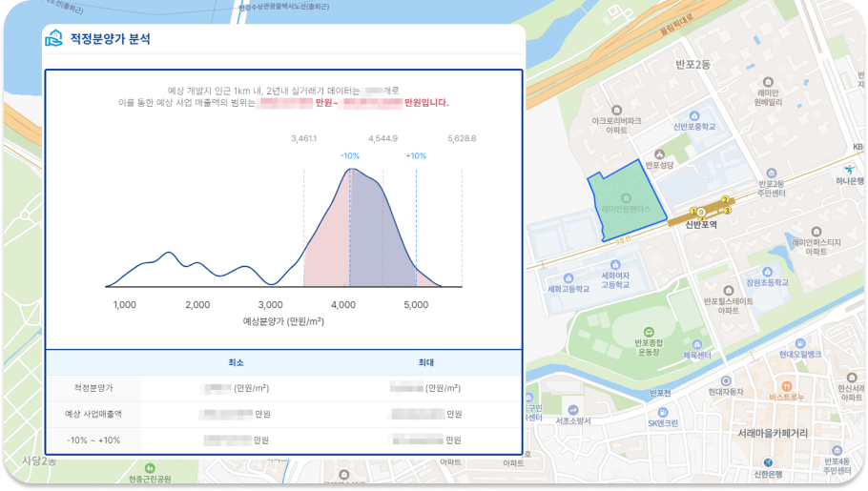Select the 래미안퍼스티지 아파트 marker icon
This screenshot has width=868, height=491.
(x=816, y=232)
